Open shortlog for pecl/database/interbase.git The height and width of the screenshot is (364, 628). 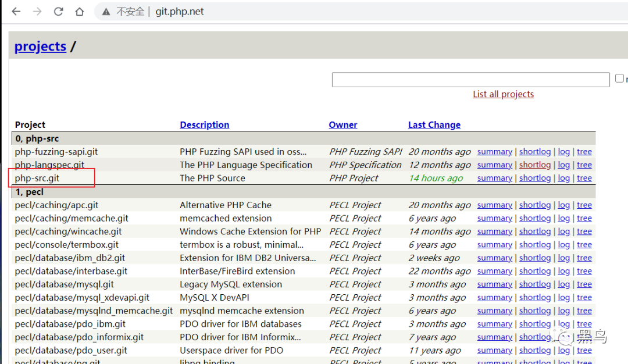click(x=535, y=271)
